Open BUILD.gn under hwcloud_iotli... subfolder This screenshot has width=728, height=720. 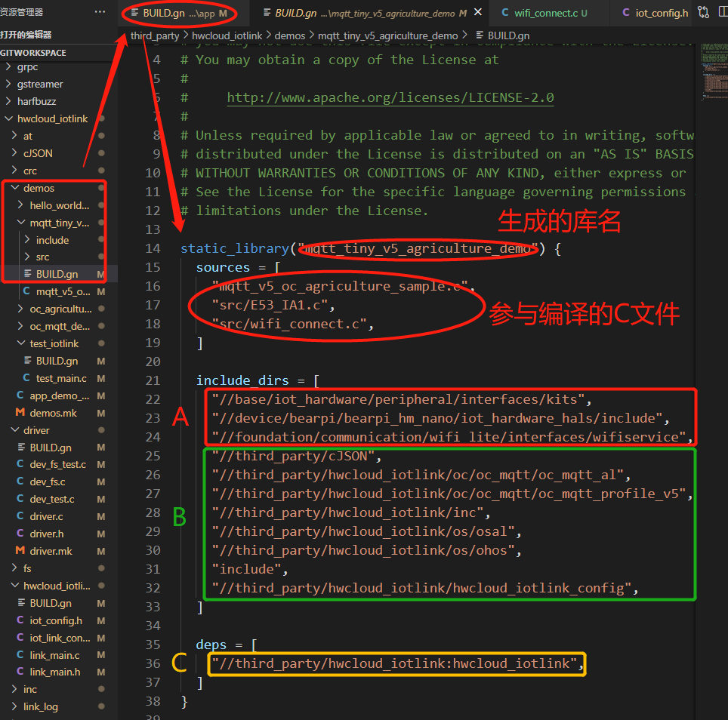point(58,603)
